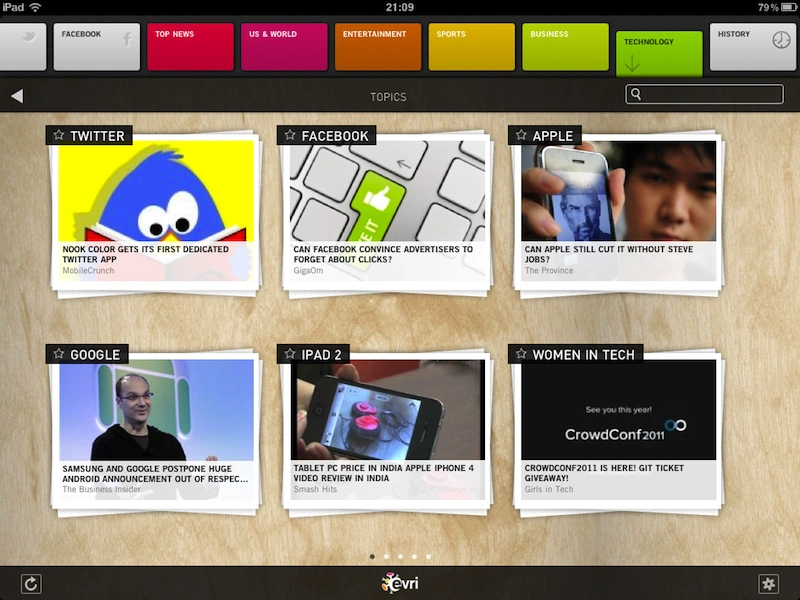Open the settings gear icon
This screenshot has height=600, width=800.
(x=768, y=584)
